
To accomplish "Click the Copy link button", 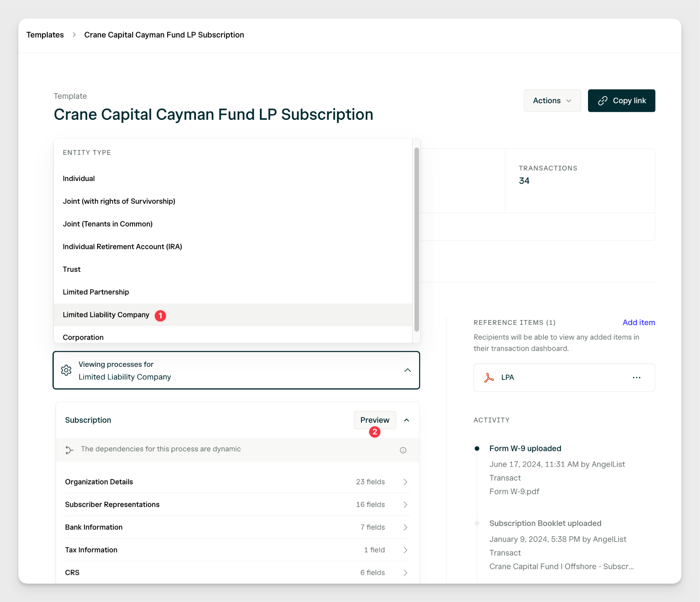I will [621, 101].
